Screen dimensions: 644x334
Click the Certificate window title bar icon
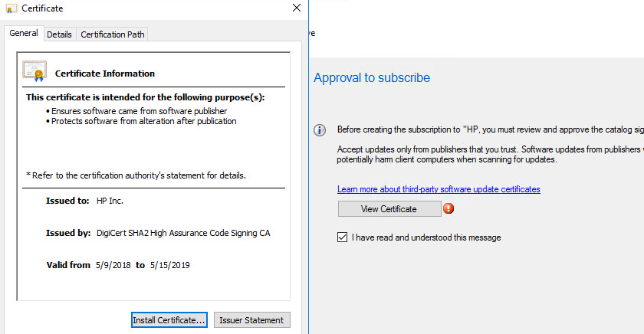[11, 8]
